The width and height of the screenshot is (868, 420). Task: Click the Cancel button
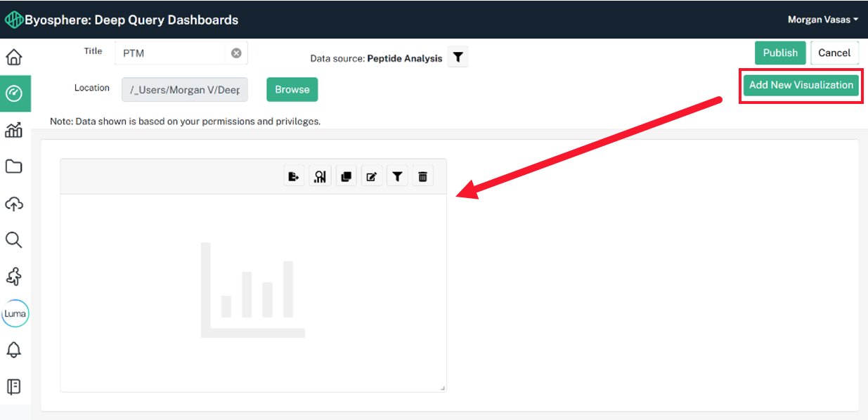(x=834, y=53)
